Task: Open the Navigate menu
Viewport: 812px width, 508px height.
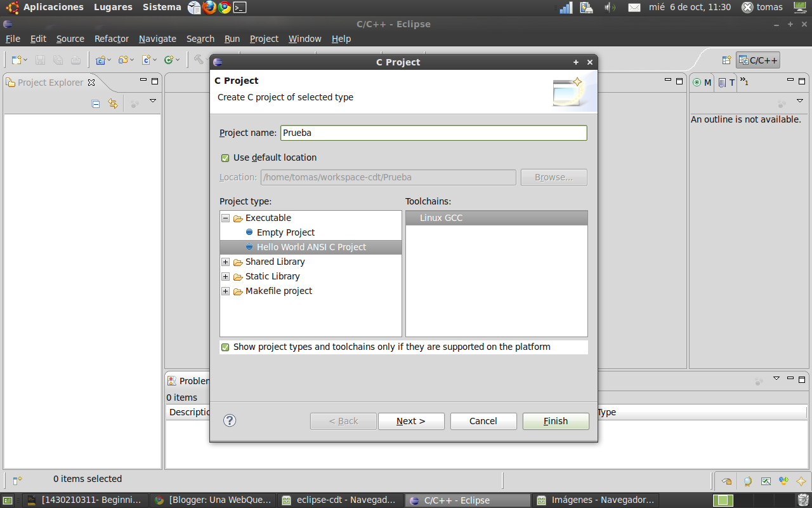Action: (x=157, y=39)
